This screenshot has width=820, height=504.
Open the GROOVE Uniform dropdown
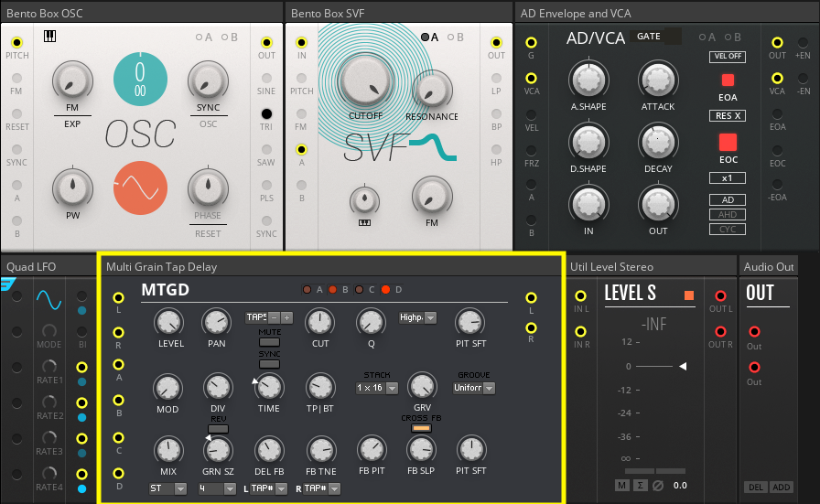coord(474,388)
